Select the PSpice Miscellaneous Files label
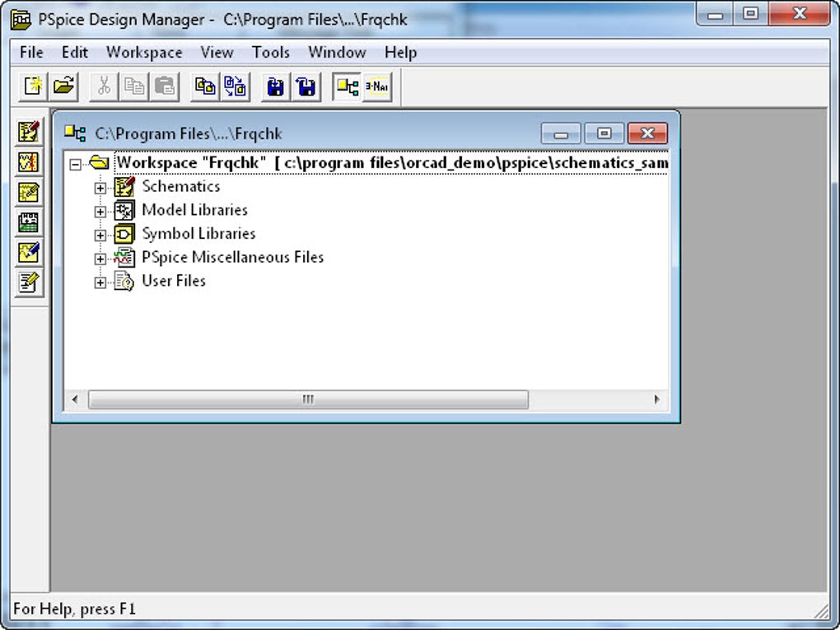 coord(232,257)
